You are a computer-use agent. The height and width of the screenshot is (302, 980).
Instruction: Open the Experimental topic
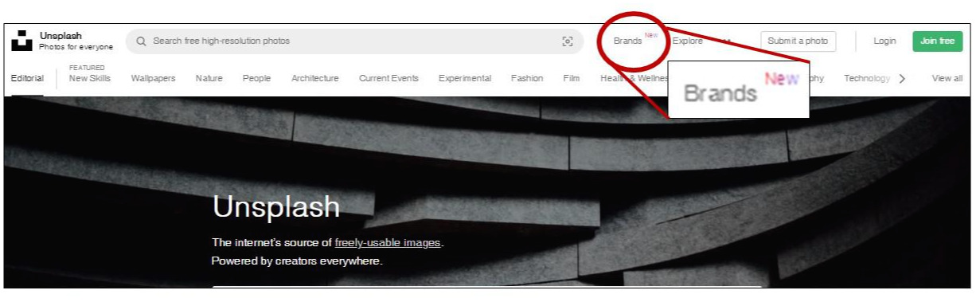point(465,79)
